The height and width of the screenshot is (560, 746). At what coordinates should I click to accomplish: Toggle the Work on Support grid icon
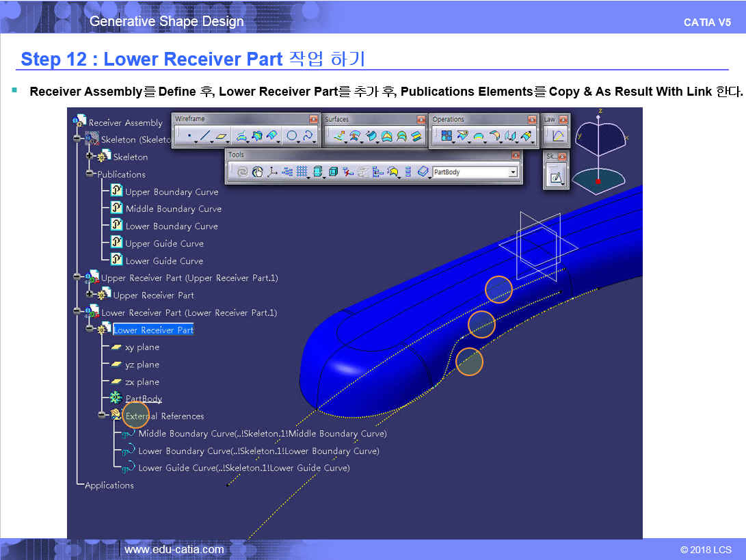pos(301,172)
